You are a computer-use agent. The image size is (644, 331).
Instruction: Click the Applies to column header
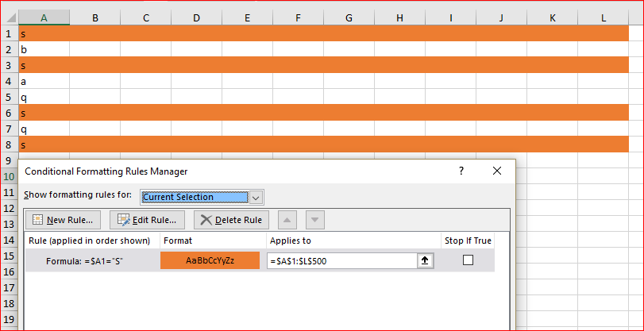(353, 241)
